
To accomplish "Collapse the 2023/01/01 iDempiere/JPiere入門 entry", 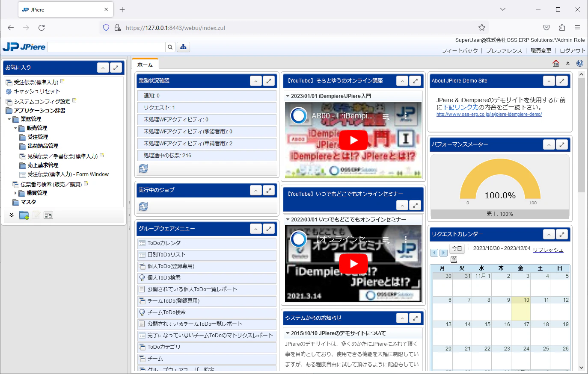I will coord(288,96).
